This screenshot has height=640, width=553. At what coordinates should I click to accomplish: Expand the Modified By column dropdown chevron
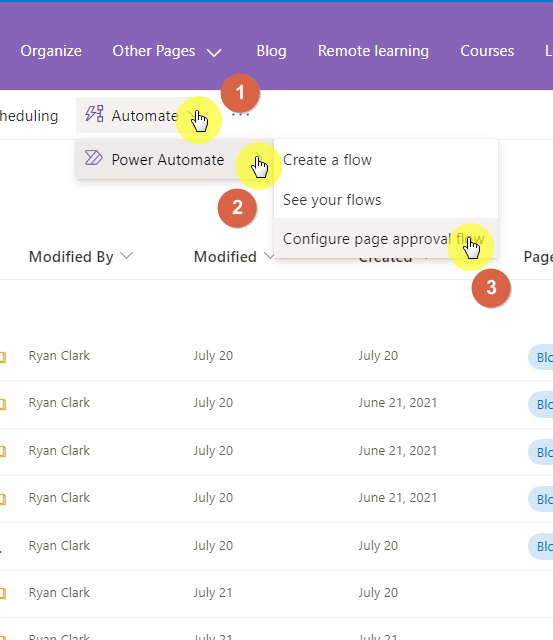point(127,256)
